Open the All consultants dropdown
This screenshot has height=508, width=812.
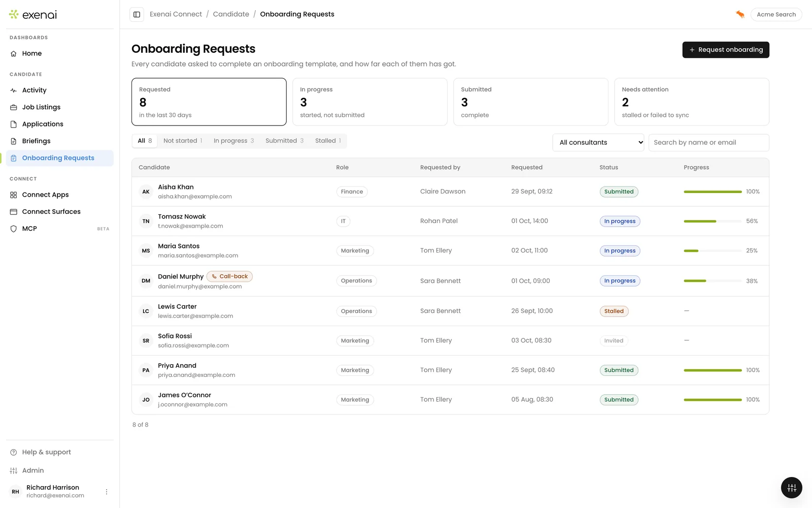tap(598, 142)
